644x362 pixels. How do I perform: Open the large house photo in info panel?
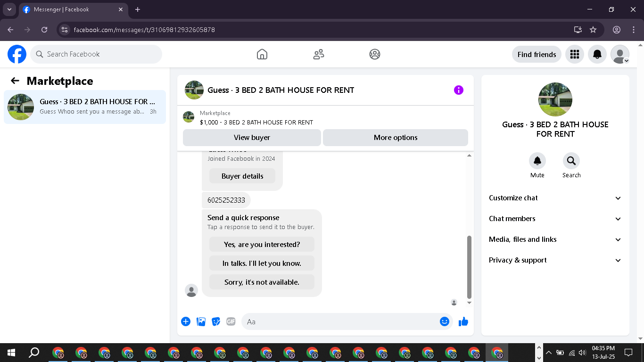pos(555,99)
